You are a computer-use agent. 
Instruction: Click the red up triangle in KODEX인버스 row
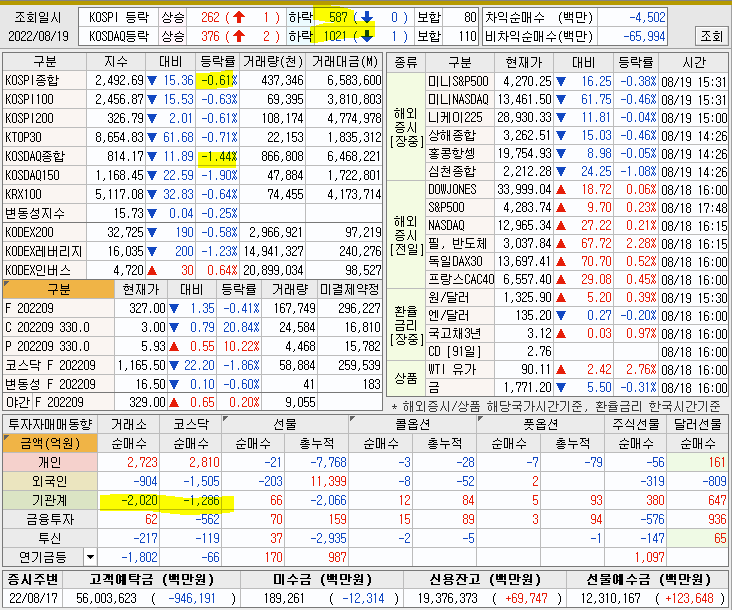coord(152,270)
